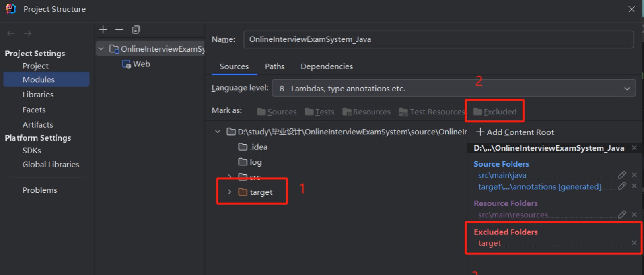644x275 pixels.
Task: Open the Language level dropdown
Action: [x=454, y=88]
